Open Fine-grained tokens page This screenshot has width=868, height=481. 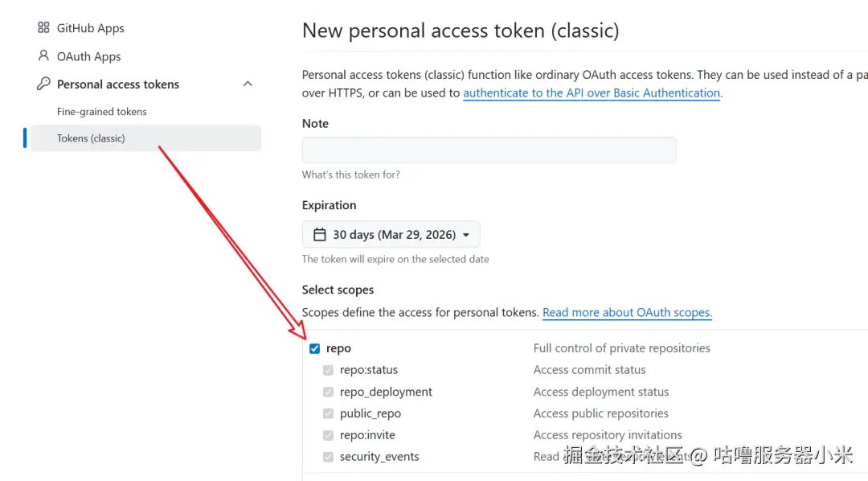point(102,112)
